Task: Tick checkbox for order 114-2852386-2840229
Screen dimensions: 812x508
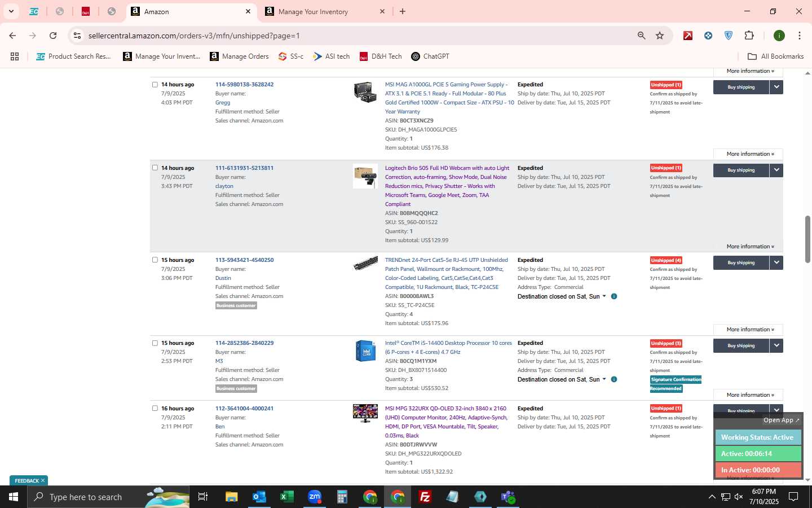Action: 155,343
